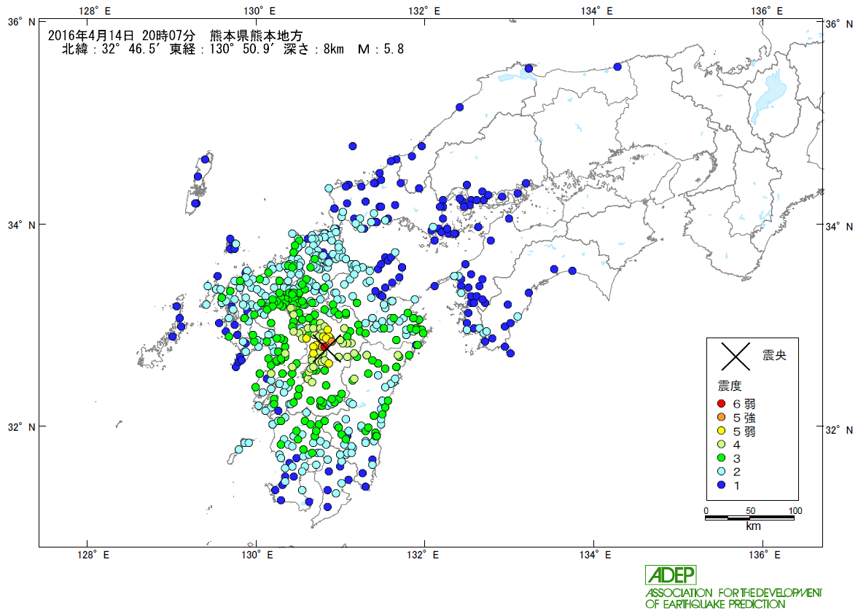Click the black X epicenter marker on the map
The width and height of the screenshot is (858, 616).
(327, 348)
